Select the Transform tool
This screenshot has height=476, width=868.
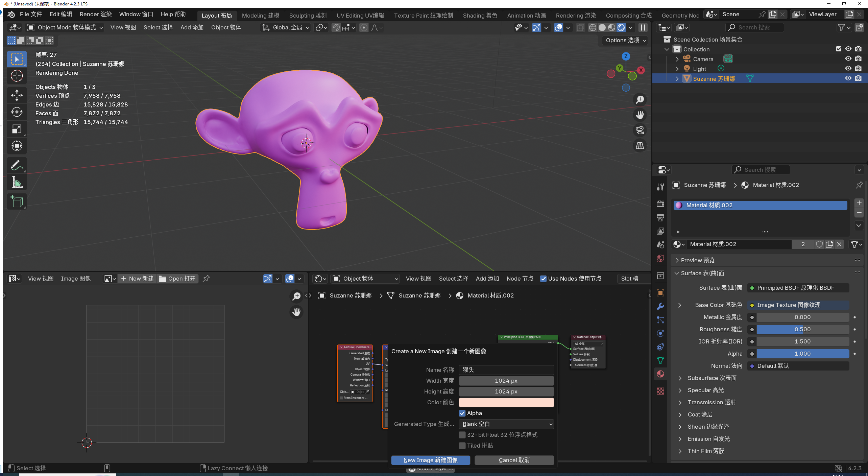(17, 146)
